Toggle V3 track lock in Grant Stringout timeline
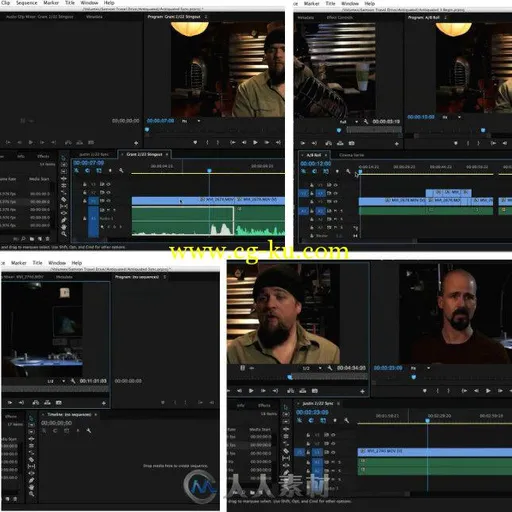The image size is (512, 512). coord(85,184)
